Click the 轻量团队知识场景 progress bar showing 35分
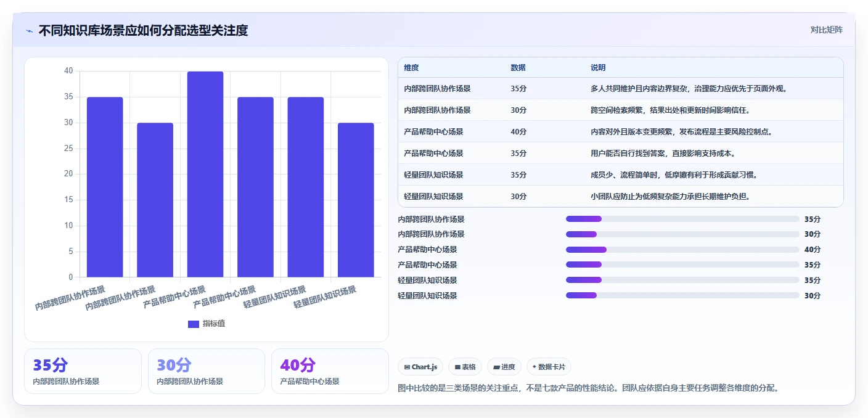 click(x=682, y=280)
